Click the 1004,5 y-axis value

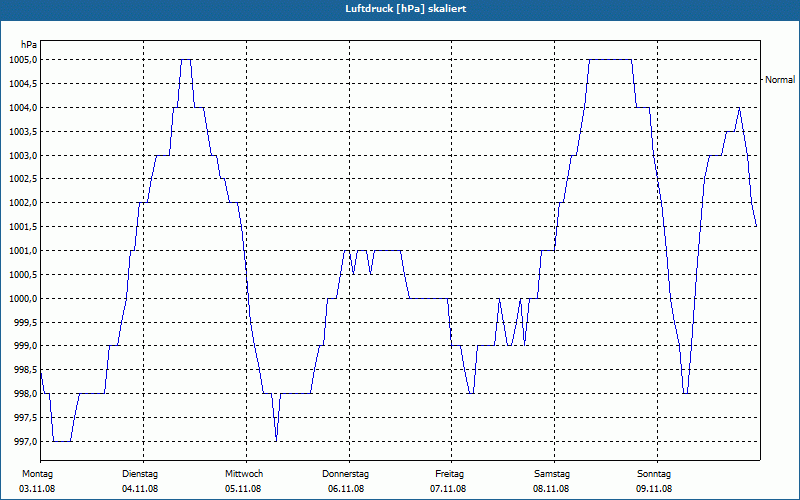(23, 84)
